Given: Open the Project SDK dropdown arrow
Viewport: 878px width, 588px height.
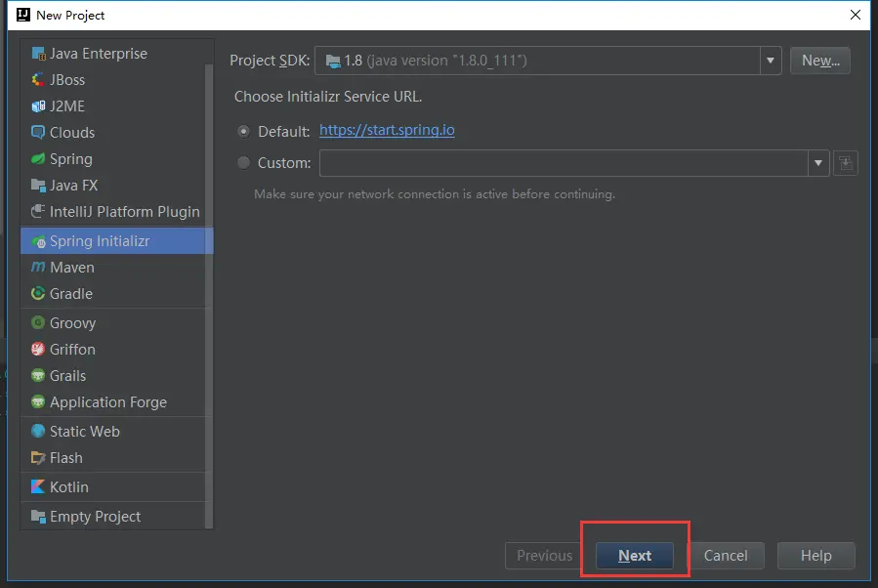Looking at the screenshot, I should pos(771,61).
